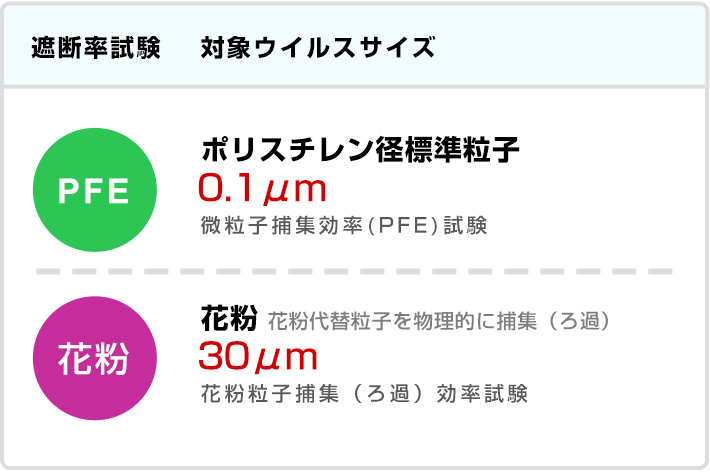The height and width of the screenshot is (472, 710).
Task: Select the 対象ウイルスサイズ header label
Action: point(317,47)
